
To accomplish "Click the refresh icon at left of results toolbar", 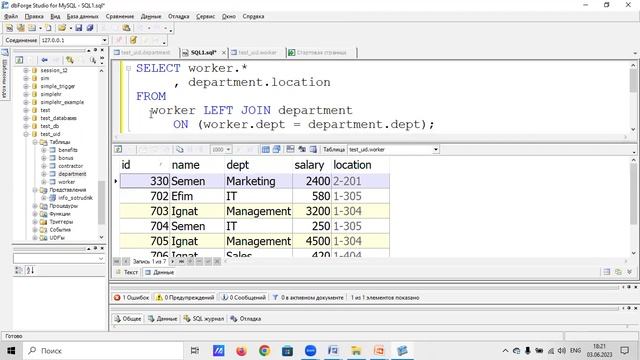I will (x=118, y=149).
